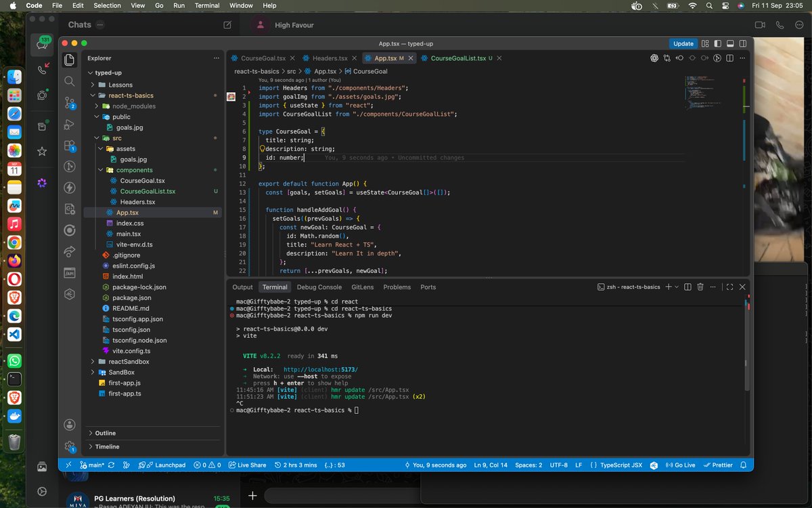Open launch profile dropdown next to plus

click(x=677, y=287)
